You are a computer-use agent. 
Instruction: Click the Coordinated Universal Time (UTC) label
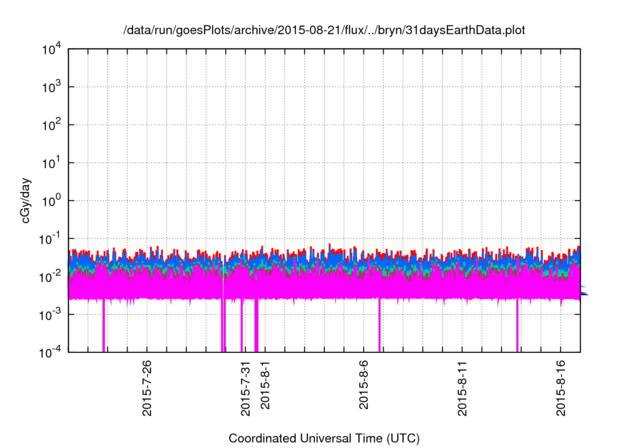click(x=324, y=438)
